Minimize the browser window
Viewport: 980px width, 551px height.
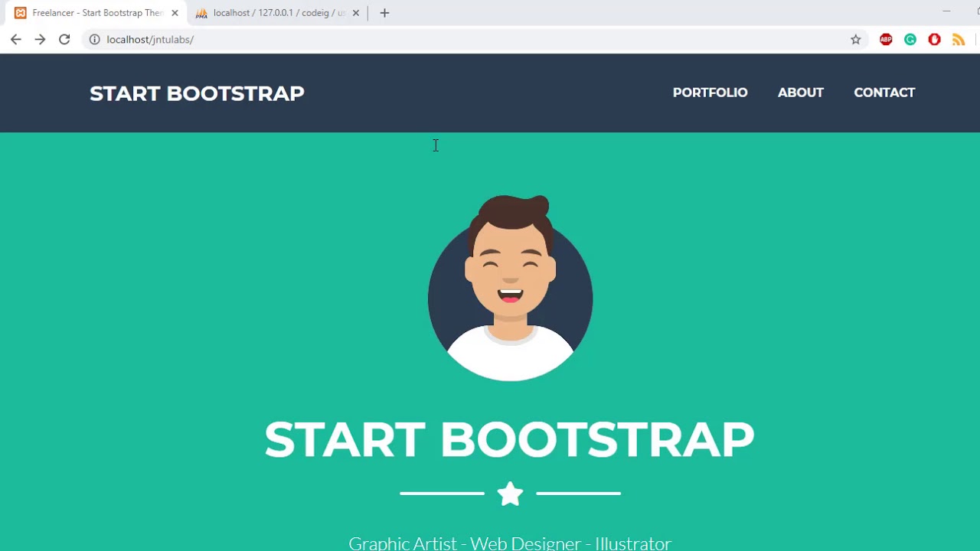click(x=946, y=11)
